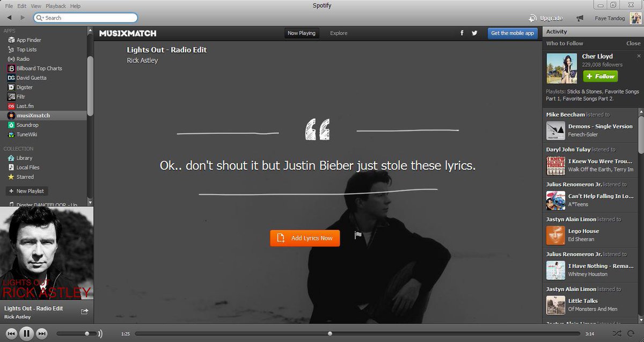Open Demons - Single Version track
This screenshot has height=342, width=644.
pos(600,127)
